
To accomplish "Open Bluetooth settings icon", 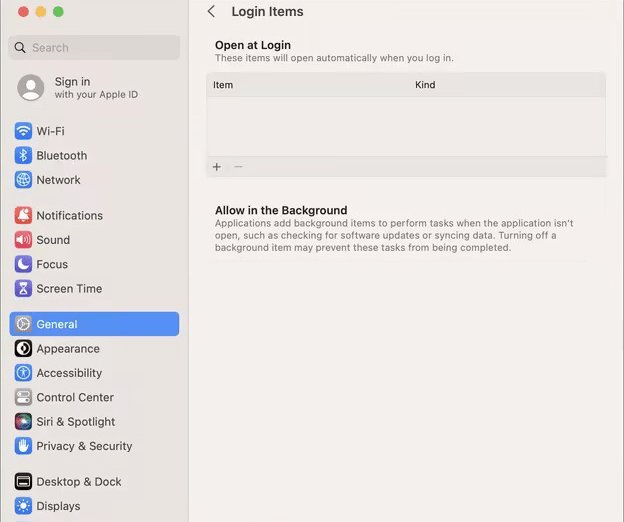I will tap(23, 156).
